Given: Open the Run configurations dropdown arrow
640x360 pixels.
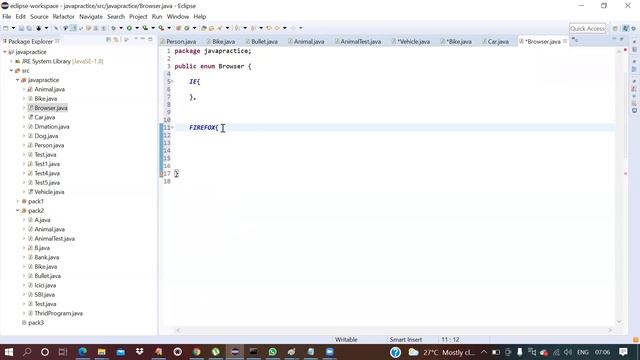Looking at the screenshot, I should click(x=137, y=28).
